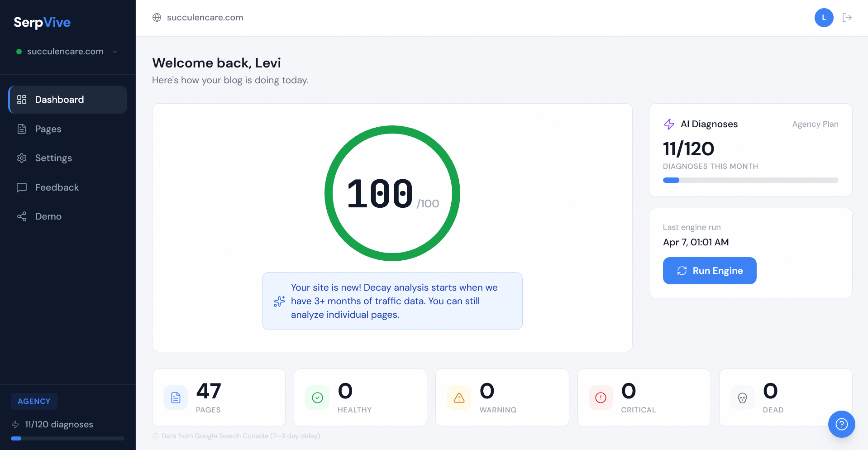Image resolution: width=868 pixels, height=450 pixels.
Task: Open the Feedback sidebar item
Action: [x=57, y=187]
